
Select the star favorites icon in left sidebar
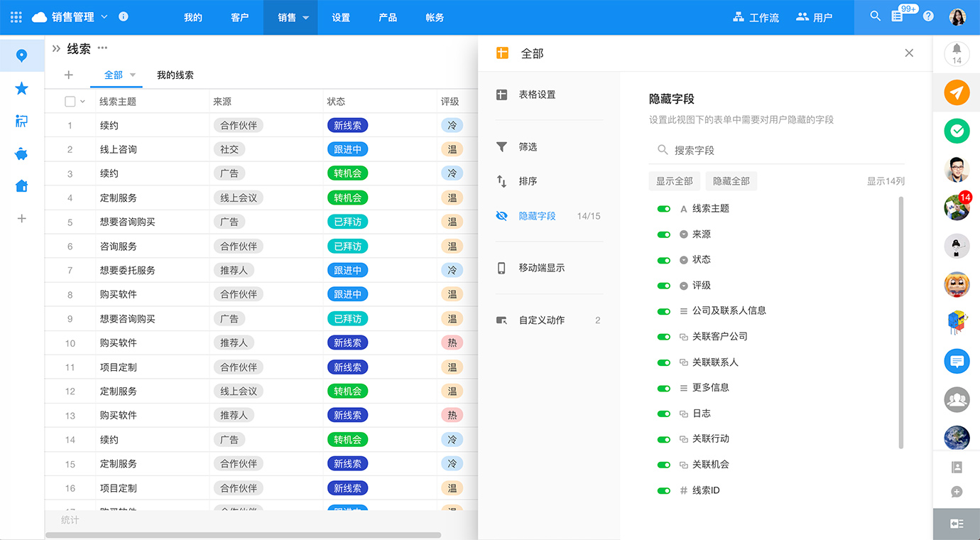tap(21, 88)
